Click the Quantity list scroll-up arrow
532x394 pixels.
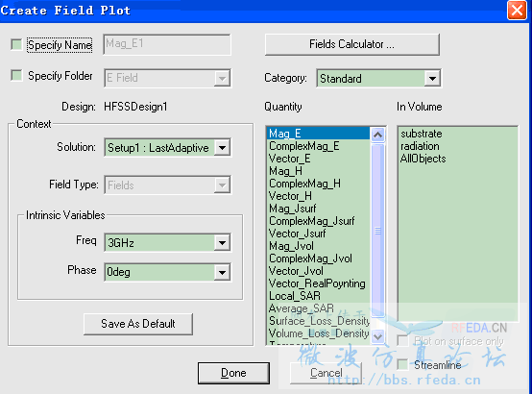click(377, 135)
